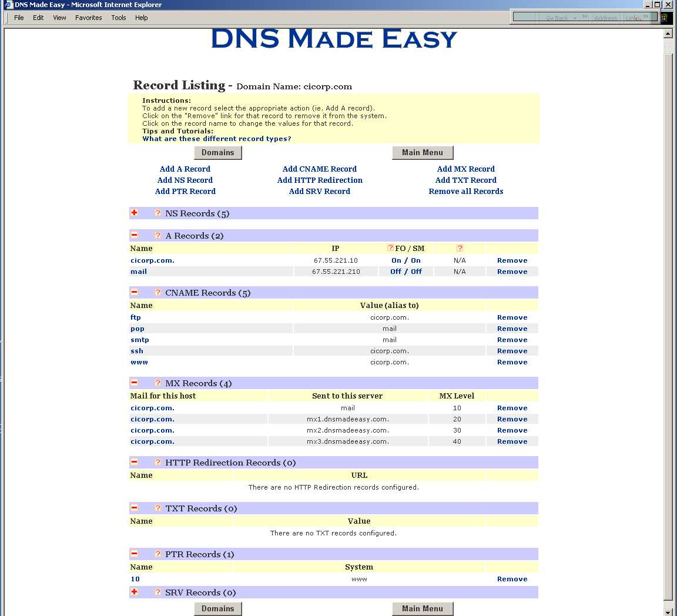The height and width of the screenshot is (616, 677).
Task: Remove the mail A record
Action: click(512, 272)
